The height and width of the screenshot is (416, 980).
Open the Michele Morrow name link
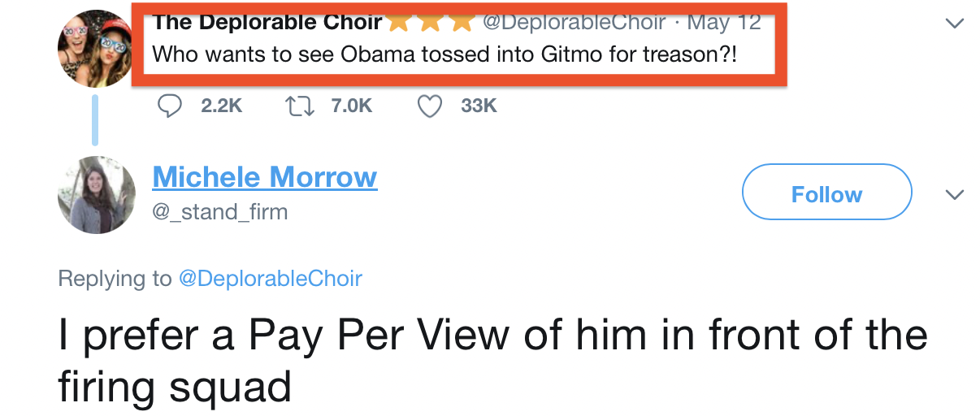[x=264, y=176]
